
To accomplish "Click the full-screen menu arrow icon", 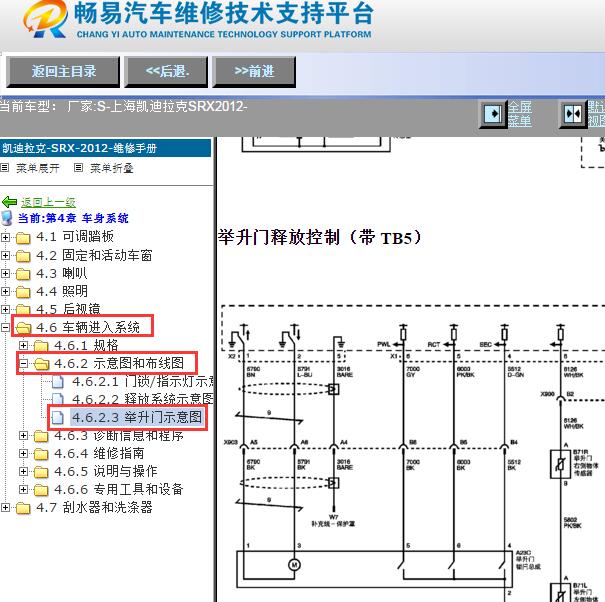I will pyautogui.click(x=493, y=114).
